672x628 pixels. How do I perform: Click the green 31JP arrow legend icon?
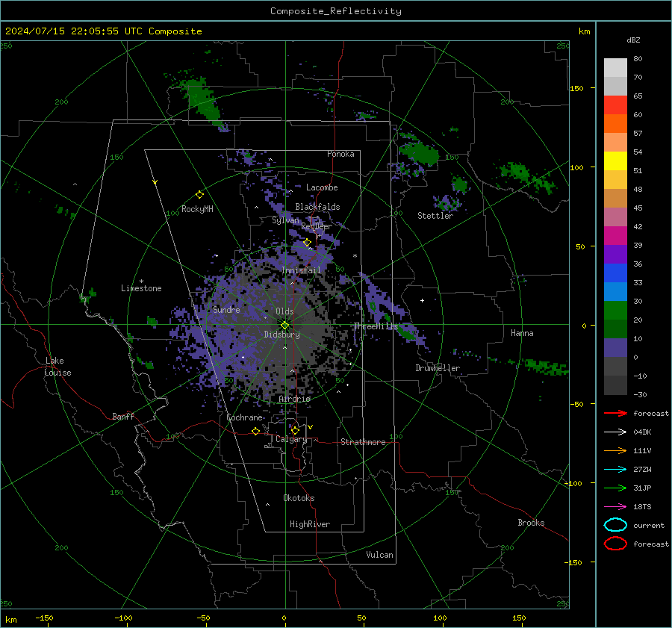coord(615,488)
